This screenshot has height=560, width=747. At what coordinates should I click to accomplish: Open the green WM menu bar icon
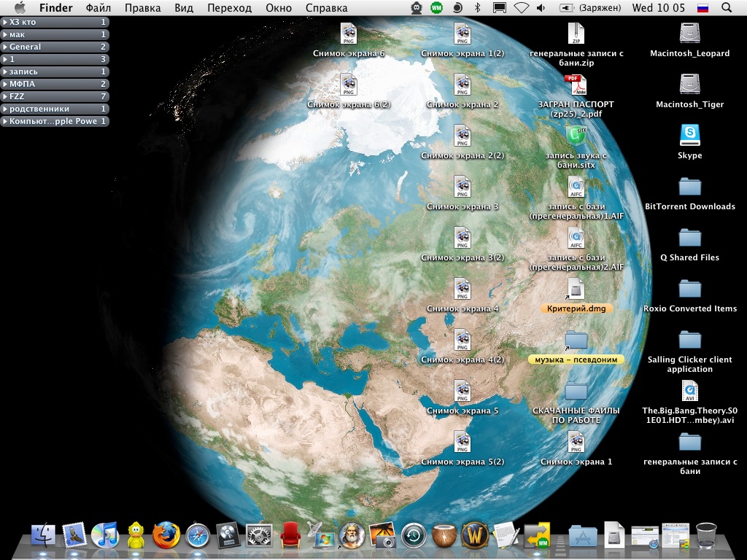(436, 7)
